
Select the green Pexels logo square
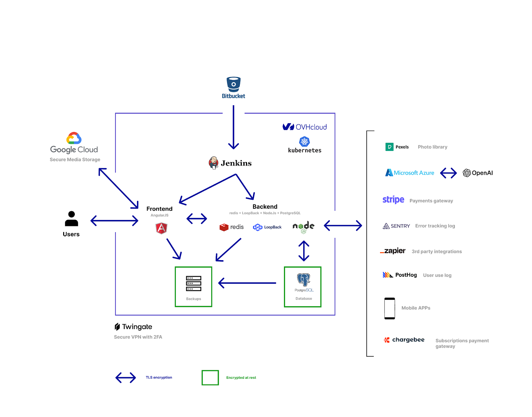point(389,147)
